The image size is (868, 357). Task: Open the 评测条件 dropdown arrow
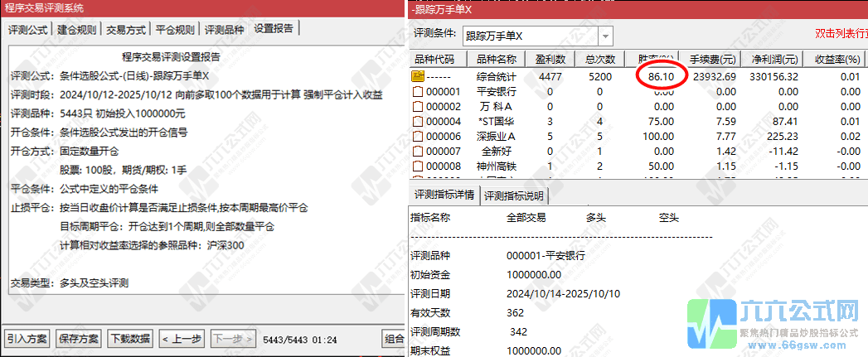pos(605,36)
